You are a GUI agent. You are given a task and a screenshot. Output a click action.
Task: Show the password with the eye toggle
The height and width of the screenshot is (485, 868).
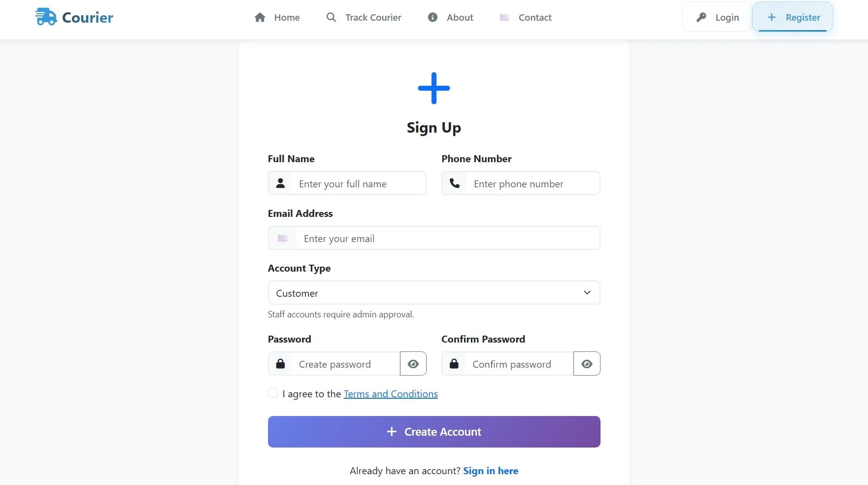point(413,364)
